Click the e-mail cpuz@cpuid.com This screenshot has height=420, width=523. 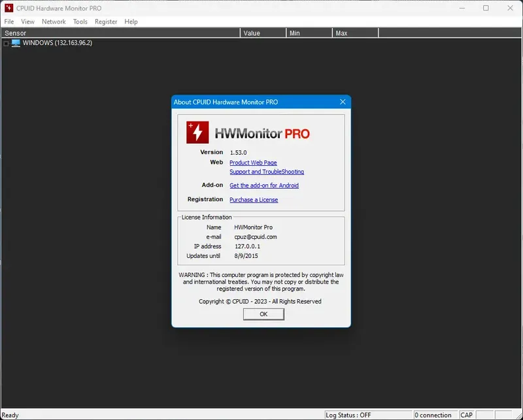(x=256, y=237)
